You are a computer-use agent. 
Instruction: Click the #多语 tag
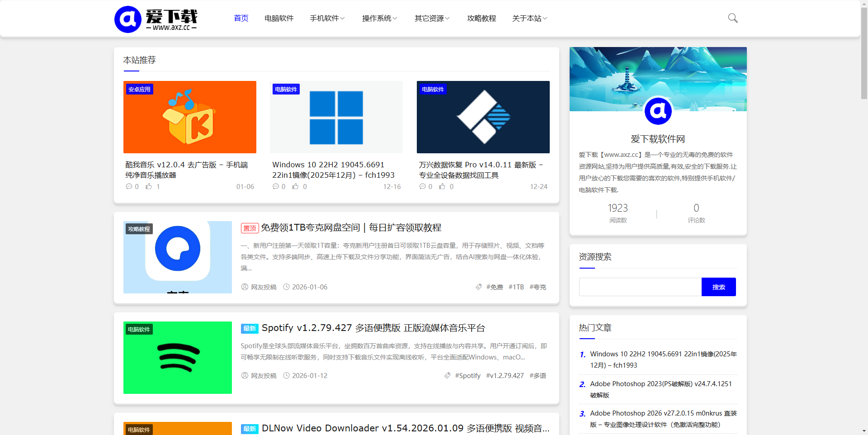(538, 375)
